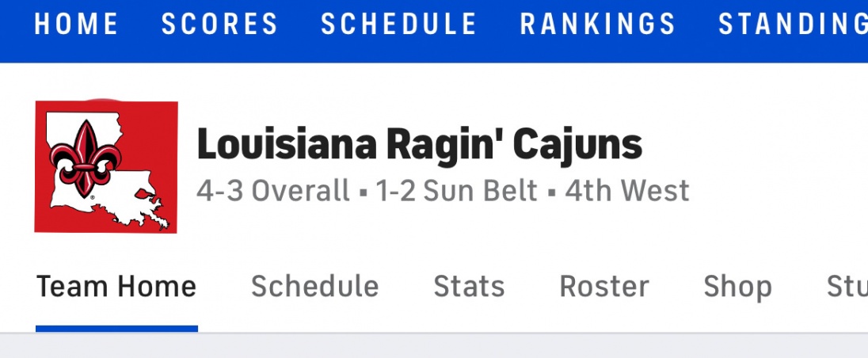Click the gray strip below the tab bar

click(434, 346)
